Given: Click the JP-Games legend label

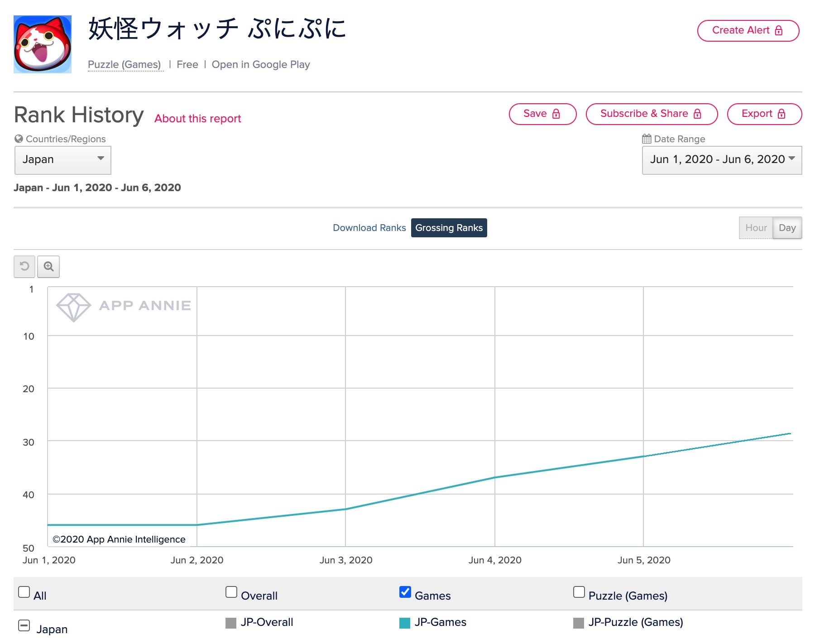Looking at the screenshot, I should tap(441, 622).
